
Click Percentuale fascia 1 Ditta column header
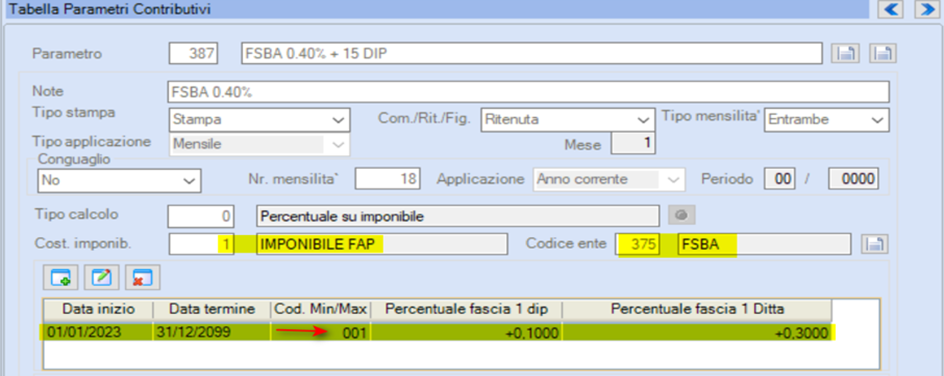pos(697,309)
